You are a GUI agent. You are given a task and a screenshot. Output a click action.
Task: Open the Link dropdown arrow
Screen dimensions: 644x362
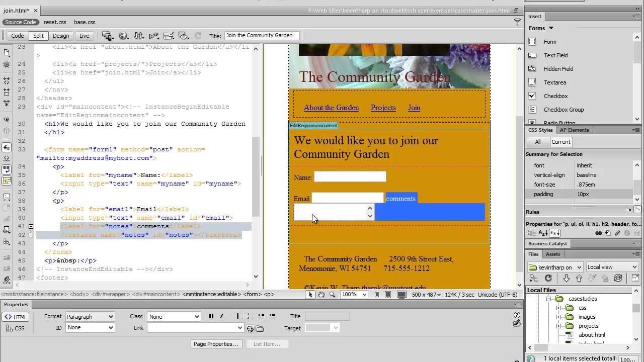(240, 328)
